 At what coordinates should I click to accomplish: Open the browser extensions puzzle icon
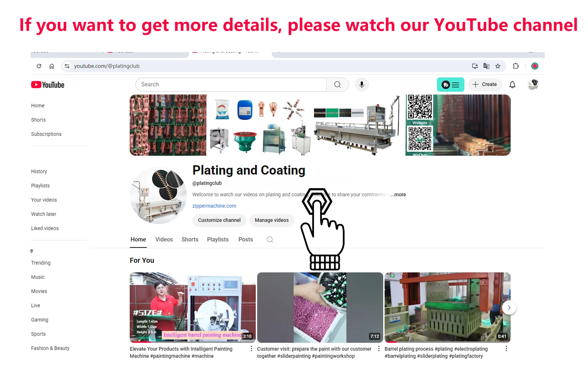click(x=516, y=66)
